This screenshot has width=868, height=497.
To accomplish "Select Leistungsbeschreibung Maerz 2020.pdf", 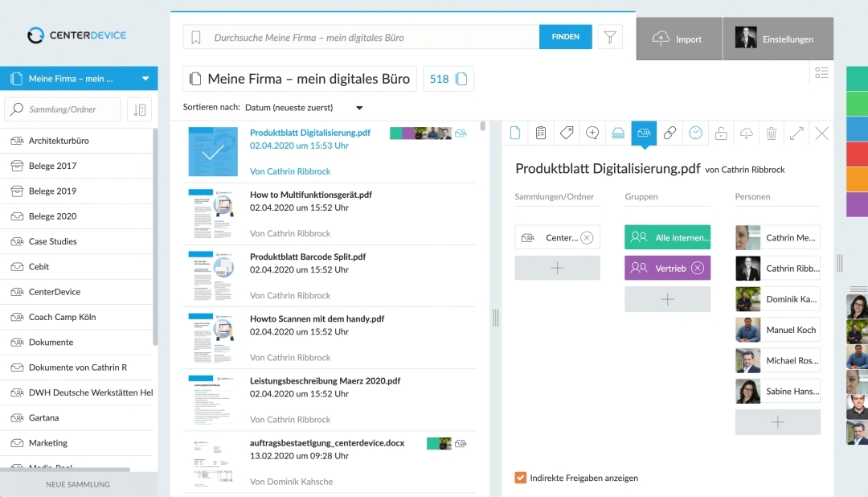I will click(325, 380).
